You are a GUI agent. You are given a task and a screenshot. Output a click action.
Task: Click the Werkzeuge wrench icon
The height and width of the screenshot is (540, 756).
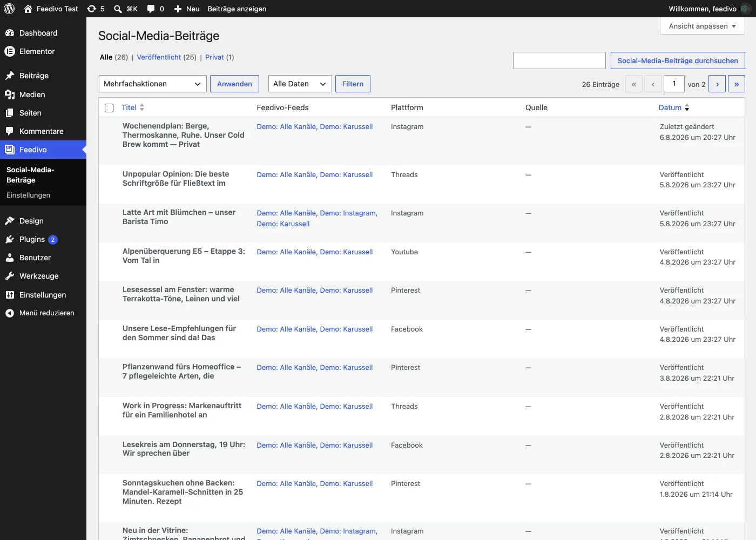[10, 276]
